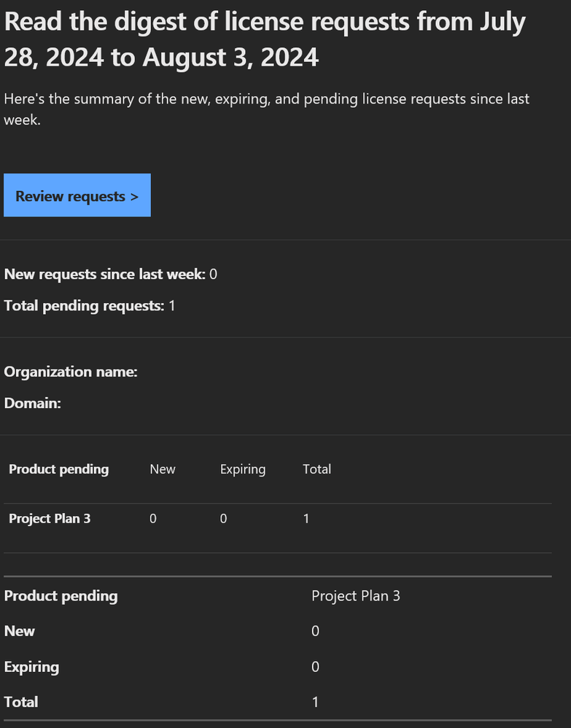Click the summary paragraph starting with "Here's the summary"
The image size is (571, 728).
[266, 109]
